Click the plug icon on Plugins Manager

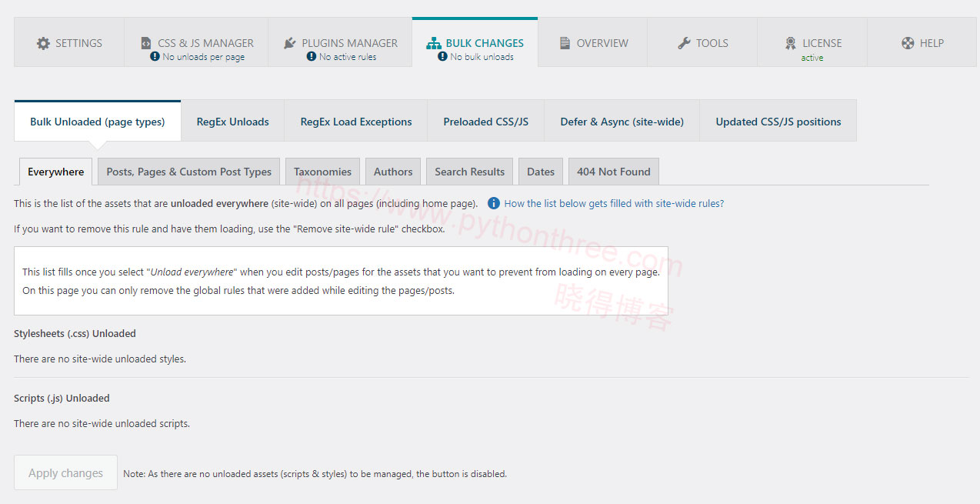pyautogui.click(x=290, y=43)
